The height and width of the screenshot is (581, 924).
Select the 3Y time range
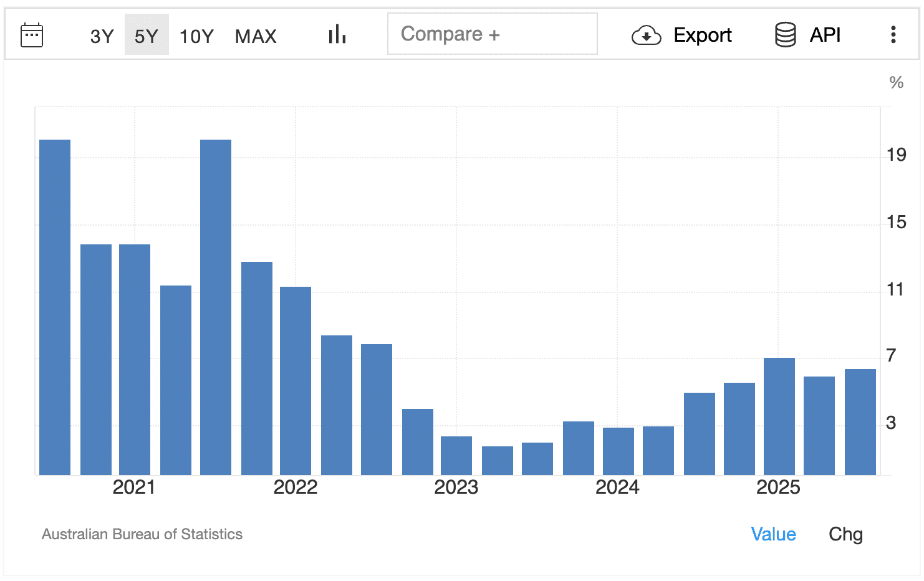click(102, 36)
